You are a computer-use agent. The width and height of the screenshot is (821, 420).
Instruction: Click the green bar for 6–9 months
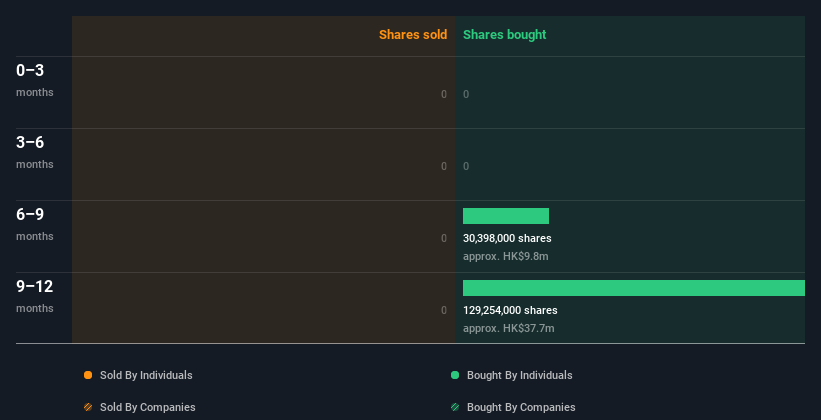(x=506, y=216)
